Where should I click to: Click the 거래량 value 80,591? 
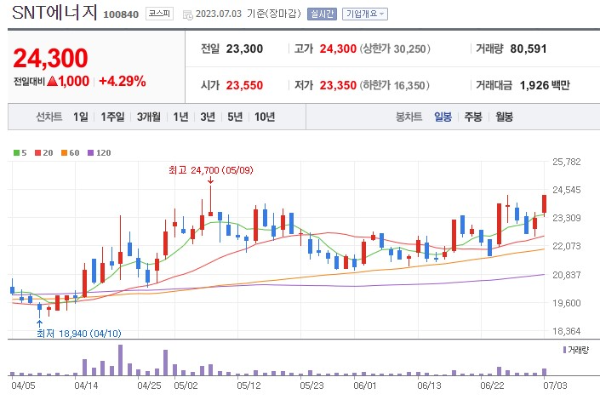point(528,49)
